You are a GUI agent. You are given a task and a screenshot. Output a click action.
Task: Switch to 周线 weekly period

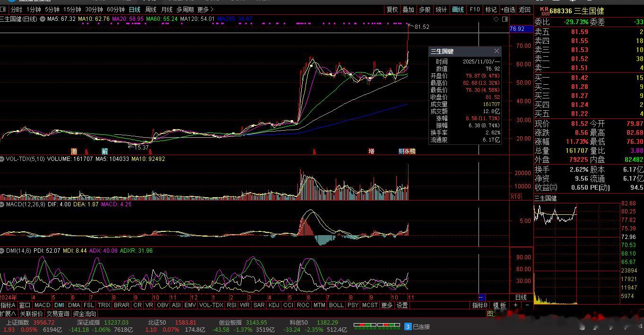tap(151, 9)
